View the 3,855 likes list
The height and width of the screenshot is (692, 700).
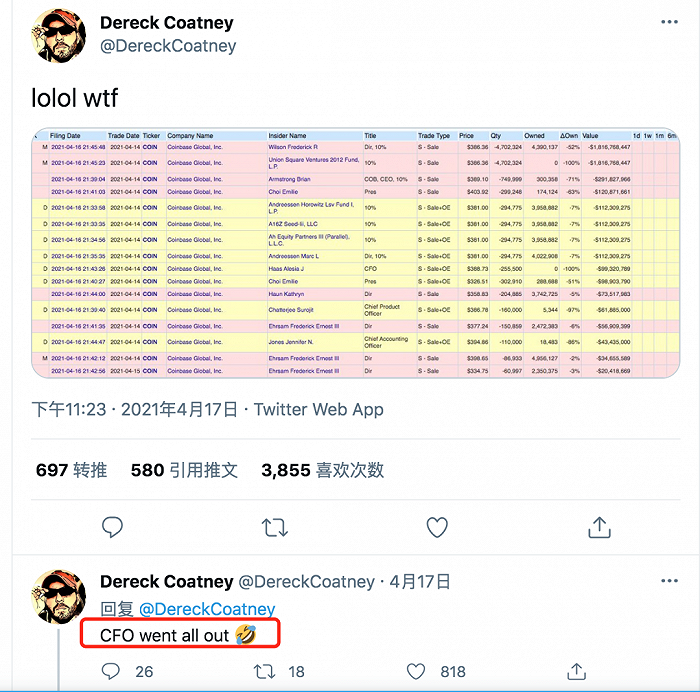322,470
